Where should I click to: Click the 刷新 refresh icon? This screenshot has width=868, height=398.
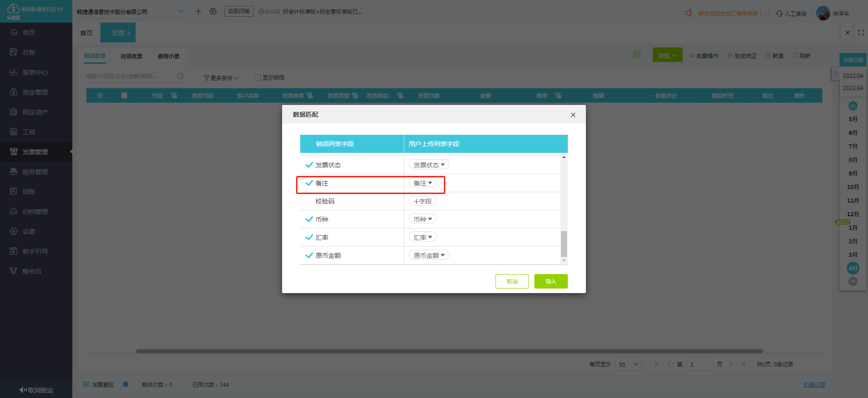[x=795, y=56]
